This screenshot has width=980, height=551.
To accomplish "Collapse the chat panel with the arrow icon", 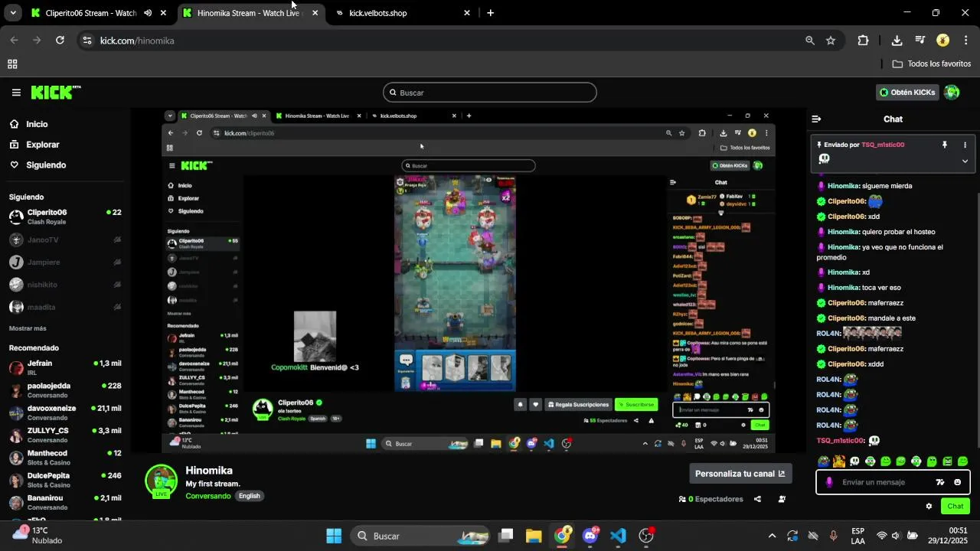I will [x=816, y=119].
